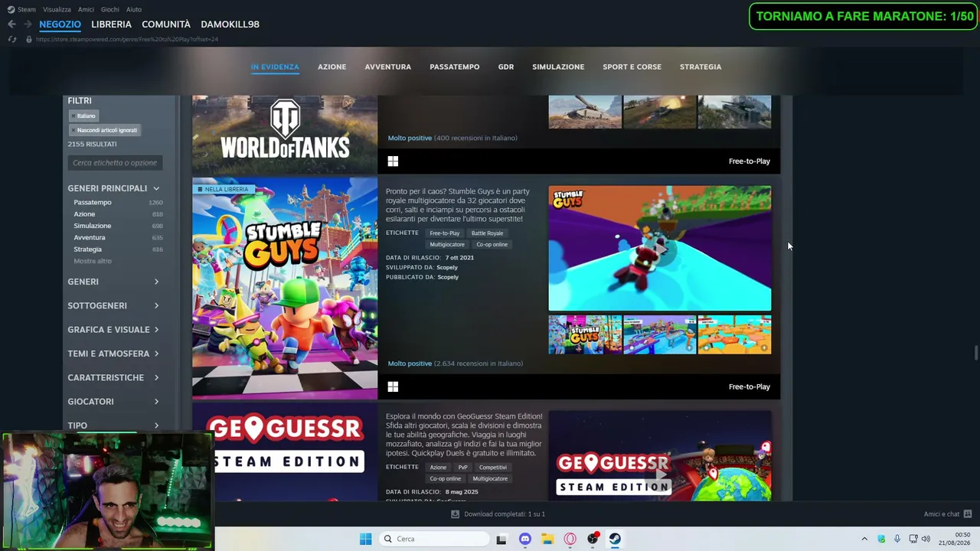Open the Visualizza menu
980x551 pixels.
click(x=57, y=10)
